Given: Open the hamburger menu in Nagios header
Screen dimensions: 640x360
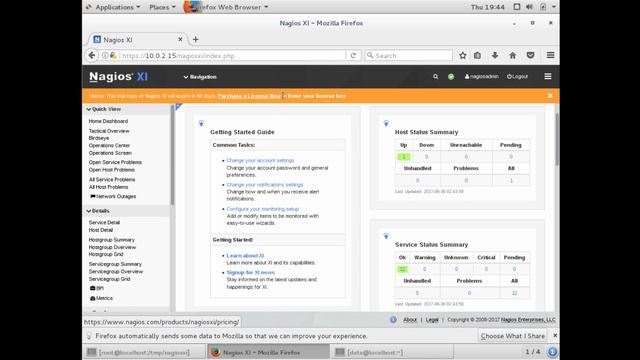Looking at the screenshot, I should (x=548, y=76).
